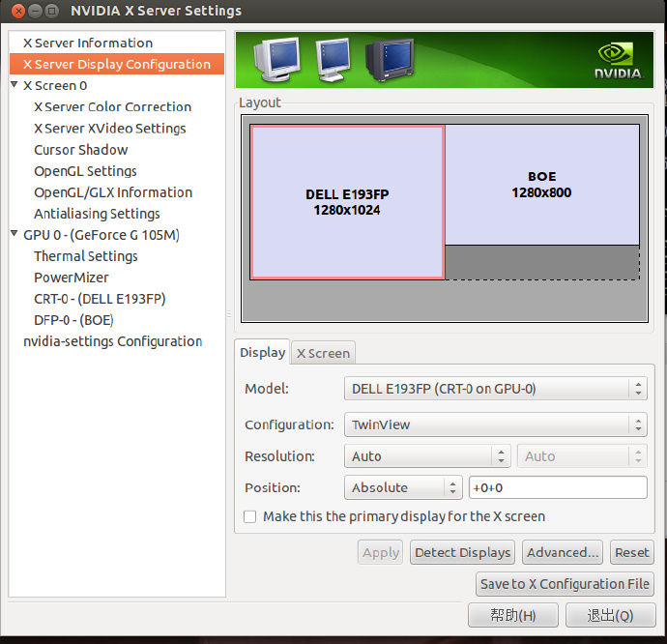Viewport: 667px width, 644px height.
Task: Click the 帮助(H) help button
Action: point(513,615)
